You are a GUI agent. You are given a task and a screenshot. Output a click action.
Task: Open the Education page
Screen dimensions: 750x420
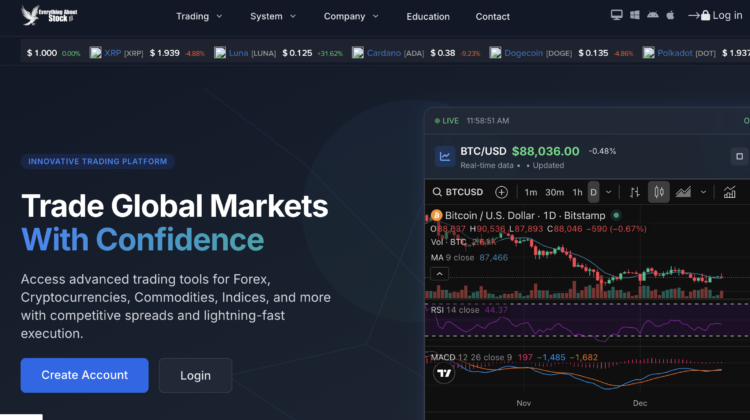coord(428,17)
